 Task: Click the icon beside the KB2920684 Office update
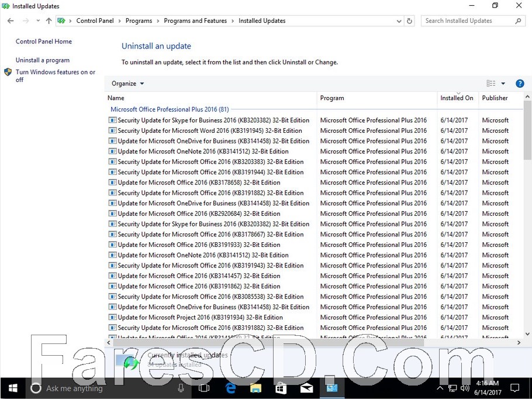click(112, 214)
